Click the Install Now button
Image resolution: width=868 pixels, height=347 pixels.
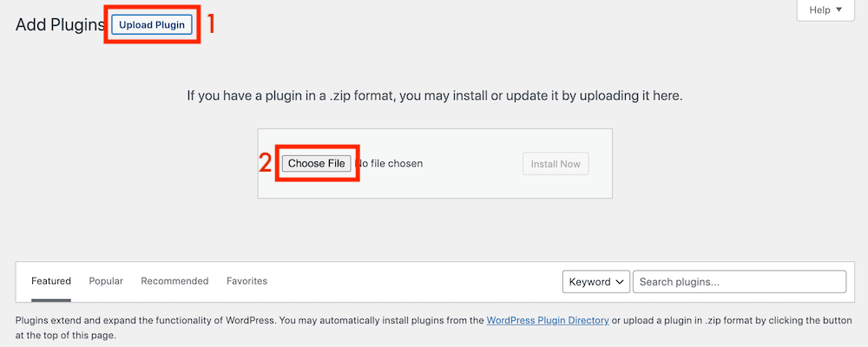tap(556, 163)
